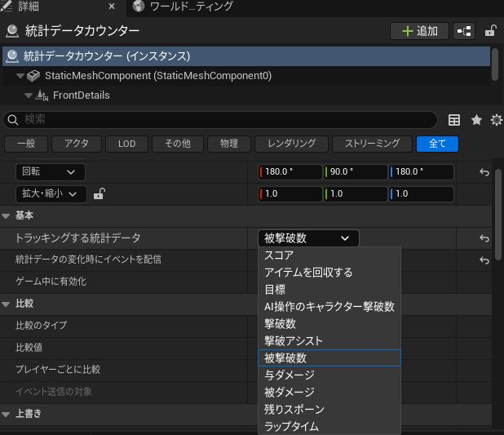This screenshot has width=504, height=435.
Task: Click the scale X field 1.0
Action: (290, 194)
